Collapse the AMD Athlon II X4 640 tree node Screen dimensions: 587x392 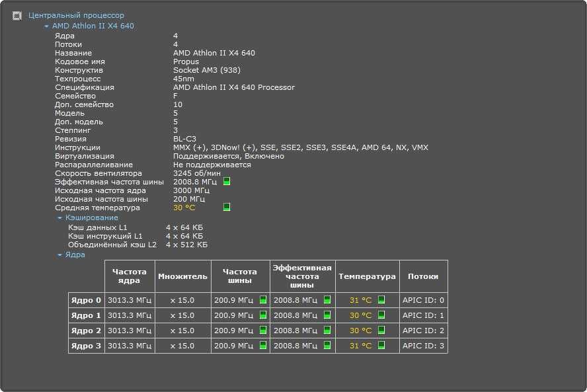(46, 26)
